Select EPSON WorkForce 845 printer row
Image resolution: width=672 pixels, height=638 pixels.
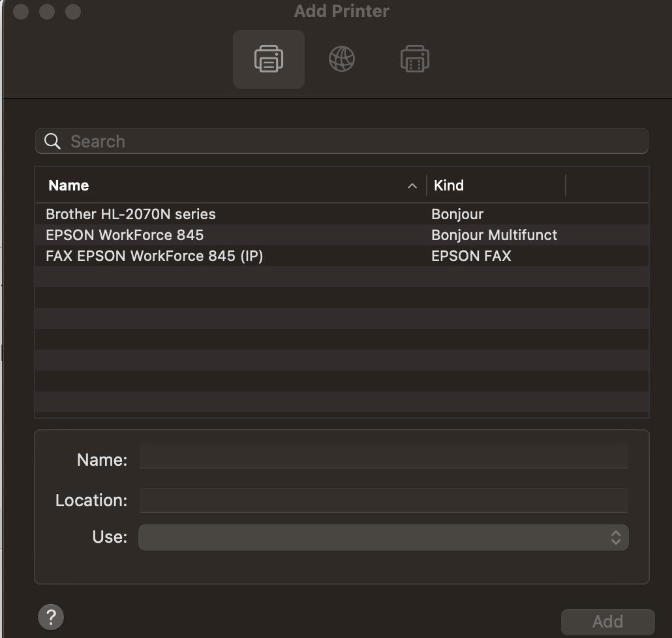click(342, 235)
